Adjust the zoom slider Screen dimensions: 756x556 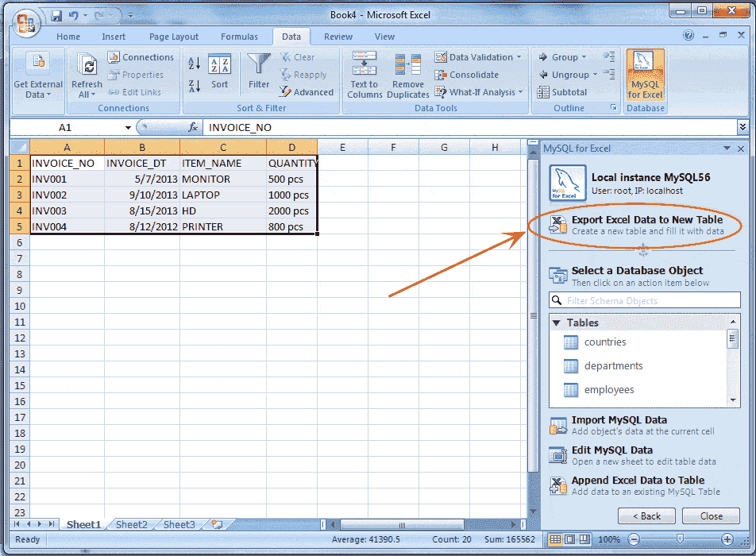[x=680, y=539]
